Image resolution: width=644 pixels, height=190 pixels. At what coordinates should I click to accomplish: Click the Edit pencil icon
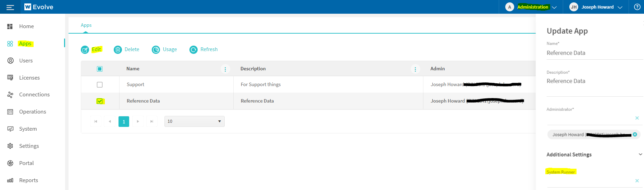coord(85,50)
